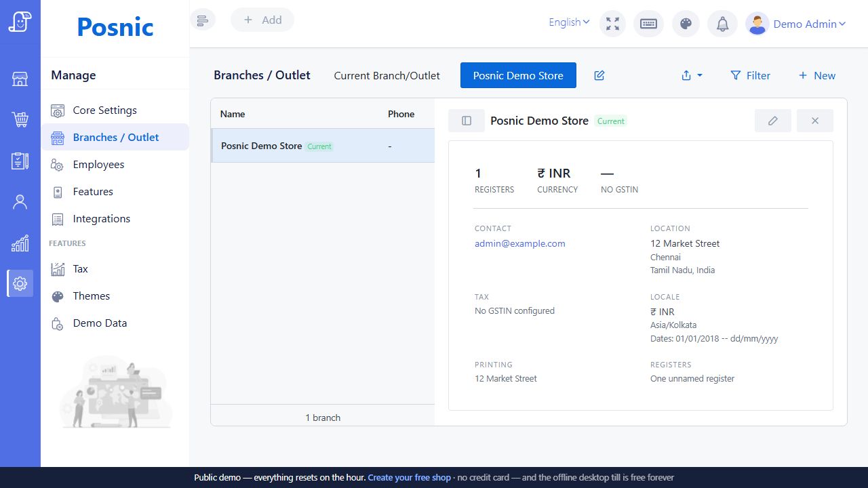The height and width of the screenshot is (488, 868).
Task: Open the clipboard inventory icon in left rail
Action: pos(20,161)
